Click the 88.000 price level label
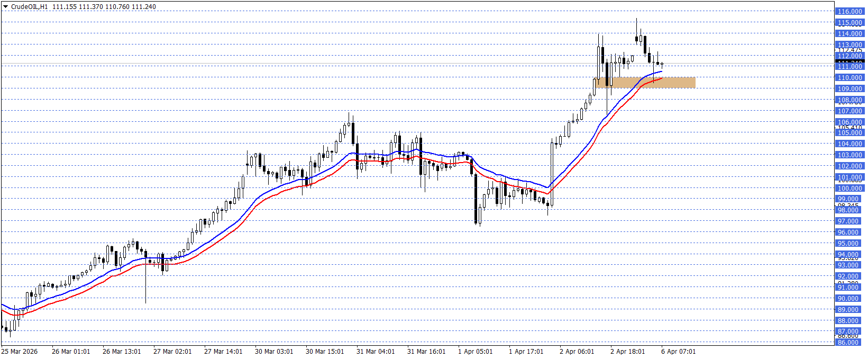Image resolution: width=868 pixels, height=358 pixels. point(849,321)
